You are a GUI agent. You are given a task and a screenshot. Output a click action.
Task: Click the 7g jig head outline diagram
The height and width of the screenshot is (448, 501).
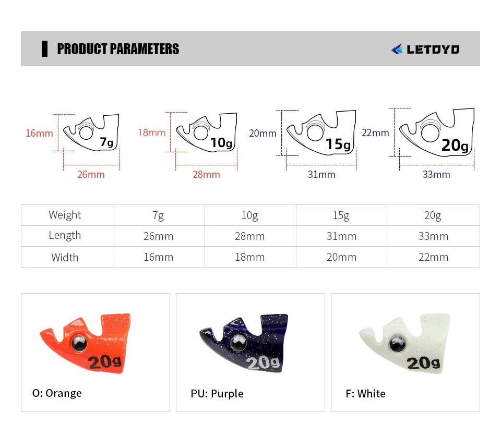(x=92, y=134)
